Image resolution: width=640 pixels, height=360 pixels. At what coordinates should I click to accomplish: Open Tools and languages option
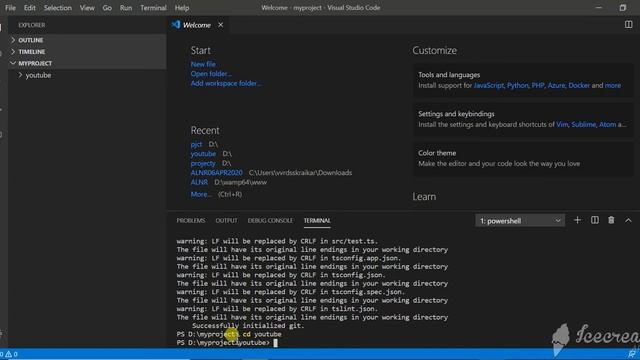point(523,80)
